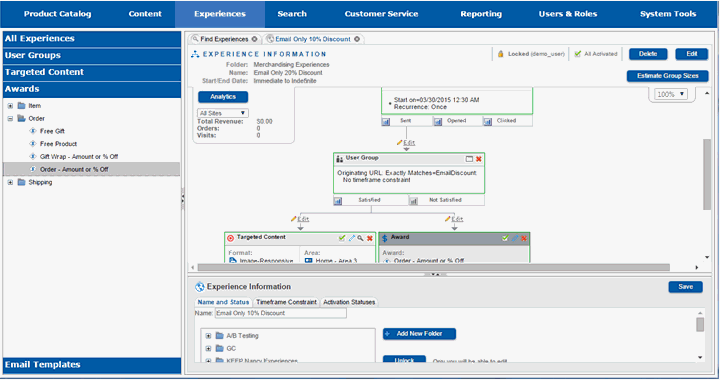Viewport: 720px width, 380px height.
Task: Open Opened statistics chart icon
Action: click(438, 121)
